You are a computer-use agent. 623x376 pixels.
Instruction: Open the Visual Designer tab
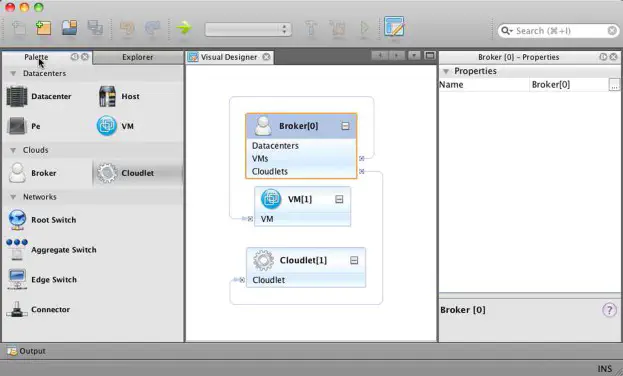(229, 57)
